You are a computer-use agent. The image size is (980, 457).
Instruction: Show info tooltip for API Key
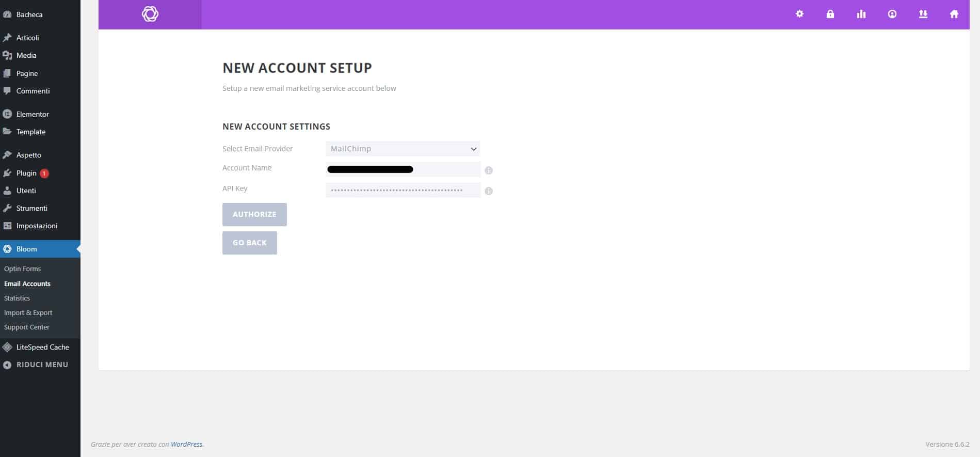pyautogui.click(x=489, y=191)
